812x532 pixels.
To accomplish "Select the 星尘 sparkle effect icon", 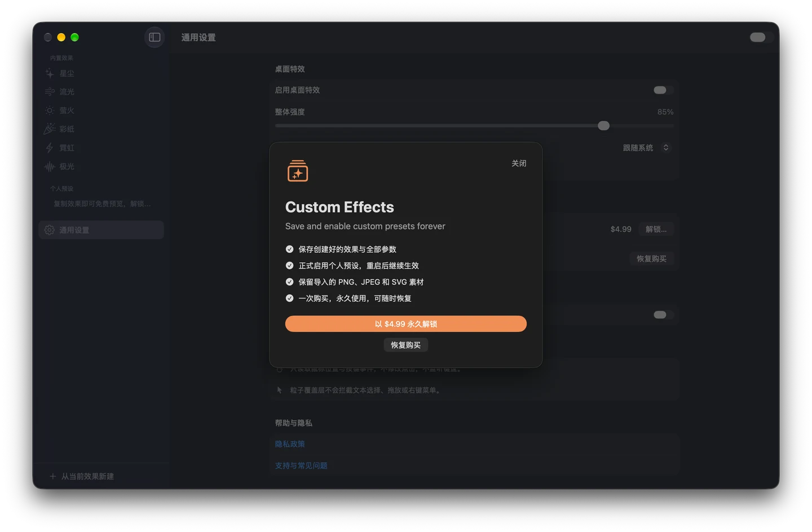I will (50, 73).
